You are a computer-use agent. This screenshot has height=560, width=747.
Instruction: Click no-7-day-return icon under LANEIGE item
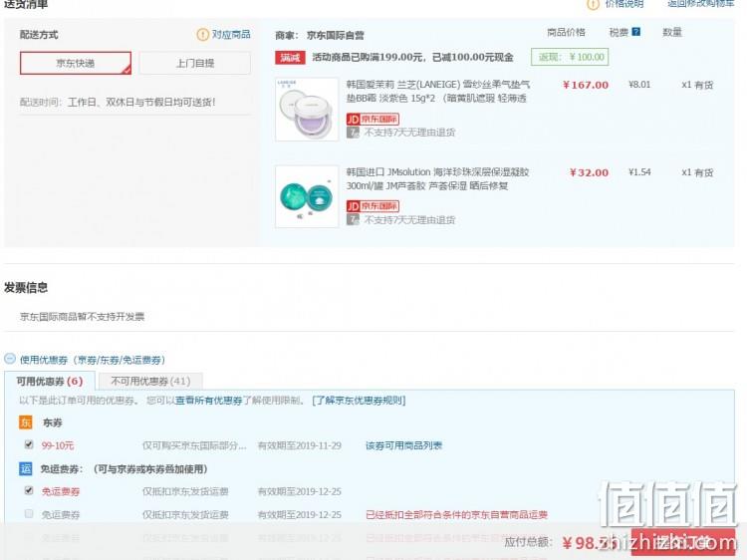(353, 133)
